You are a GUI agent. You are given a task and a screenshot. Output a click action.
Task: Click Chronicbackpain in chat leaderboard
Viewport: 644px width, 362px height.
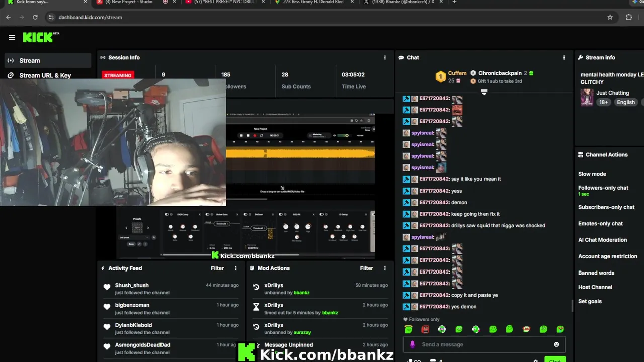pos(500,73)
